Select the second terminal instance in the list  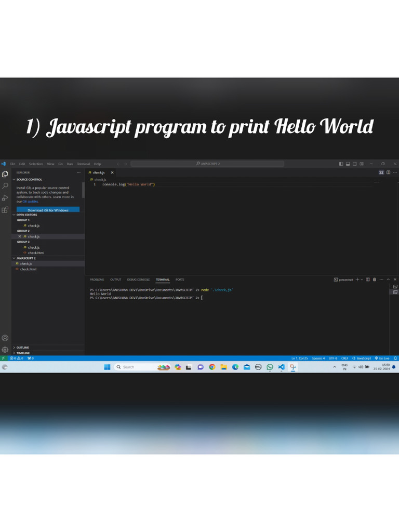(x=395, y=292)
